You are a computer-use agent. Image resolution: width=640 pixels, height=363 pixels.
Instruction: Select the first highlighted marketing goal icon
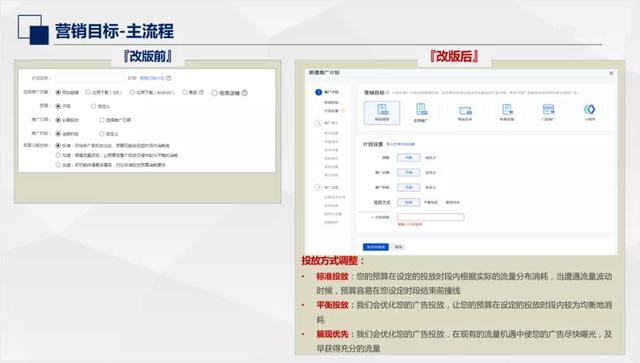(x=382, y=113)
